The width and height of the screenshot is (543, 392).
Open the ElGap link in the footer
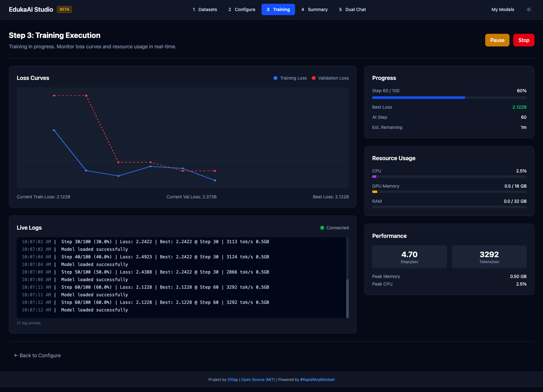click(233, 379)
